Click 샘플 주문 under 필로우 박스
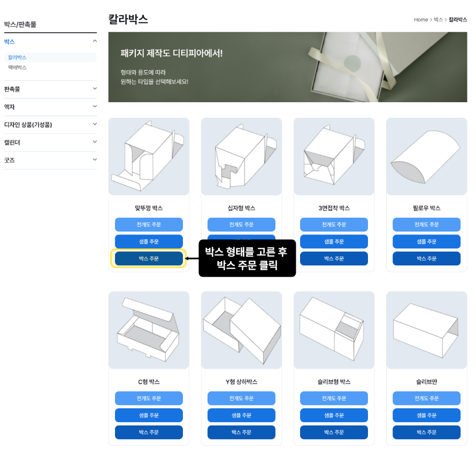476x457 pixels. [x=426, y=242]
